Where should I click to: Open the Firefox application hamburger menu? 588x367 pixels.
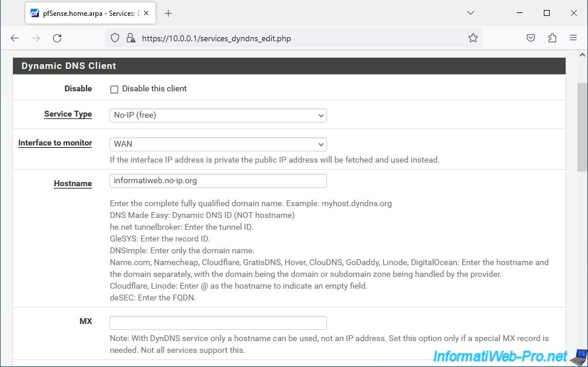(573, 38)
